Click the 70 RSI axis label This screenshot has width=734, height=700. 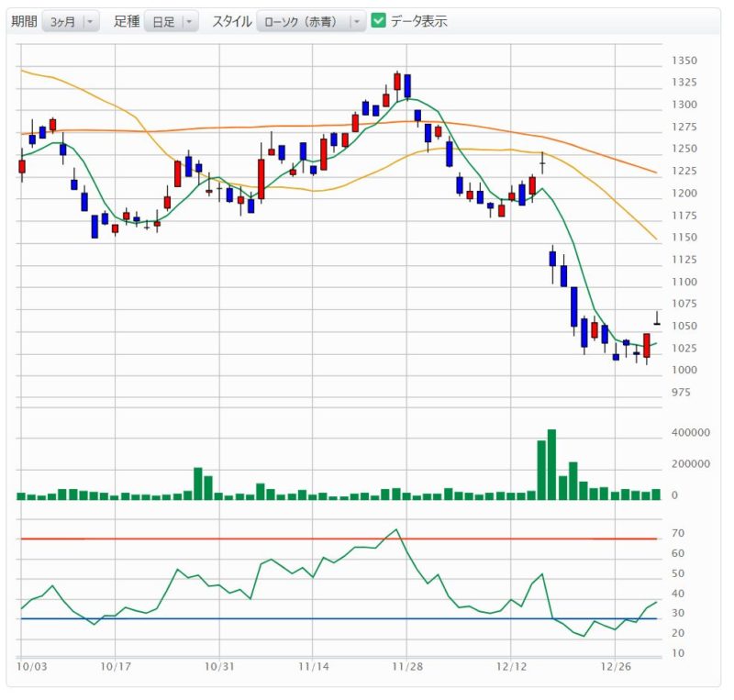click(x=678, y=533)
